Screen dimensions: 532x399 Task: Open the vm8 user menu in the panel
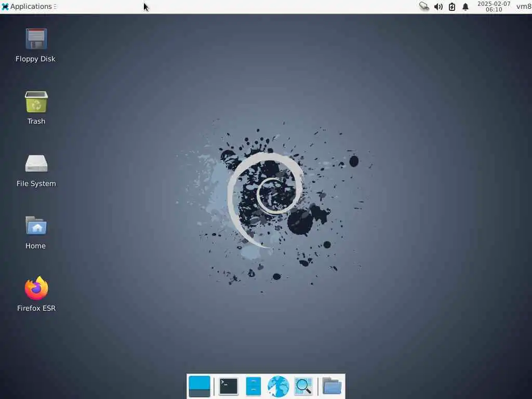coord(524,6)
